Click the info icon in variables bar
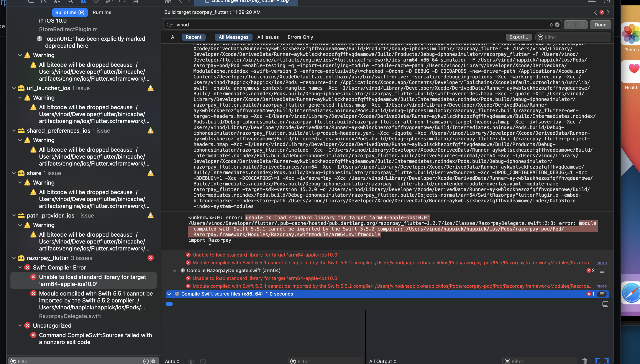This screenshot has width=640, height=364. pos(203,361)
